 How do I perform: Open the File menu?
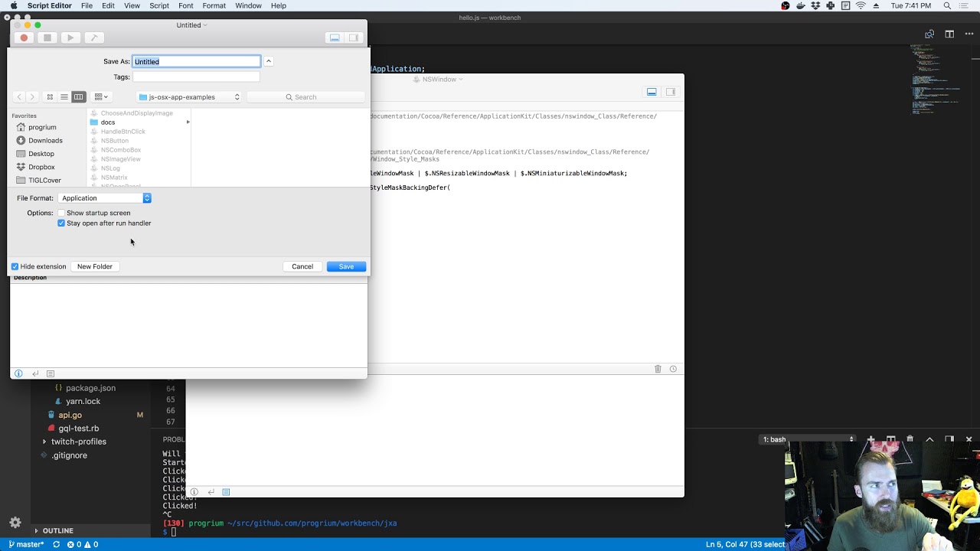point(87,5)
